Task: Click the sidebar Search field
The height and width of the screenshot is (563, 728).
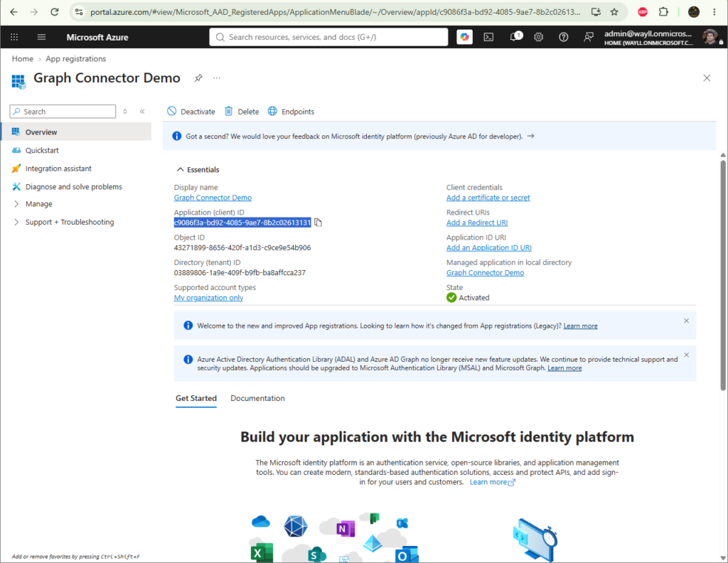Action: pyautogui.click(x=63, y=112)
